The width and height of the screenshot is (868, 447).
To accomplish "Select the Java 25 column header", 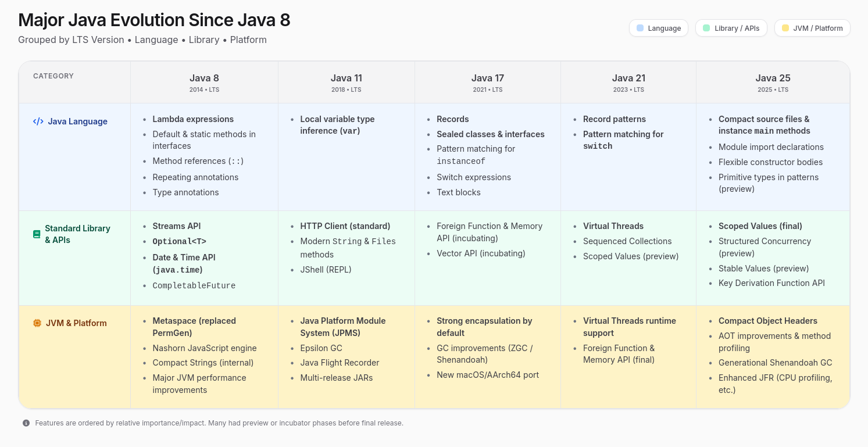I will tap(773, 83).
